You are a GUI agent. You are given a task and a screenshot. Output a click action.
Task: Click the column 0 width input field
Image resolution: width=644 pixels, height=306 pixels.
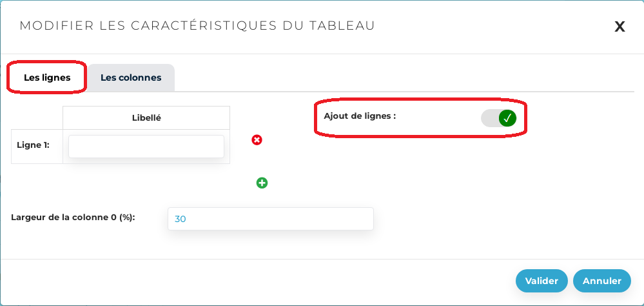pos(270,219)
